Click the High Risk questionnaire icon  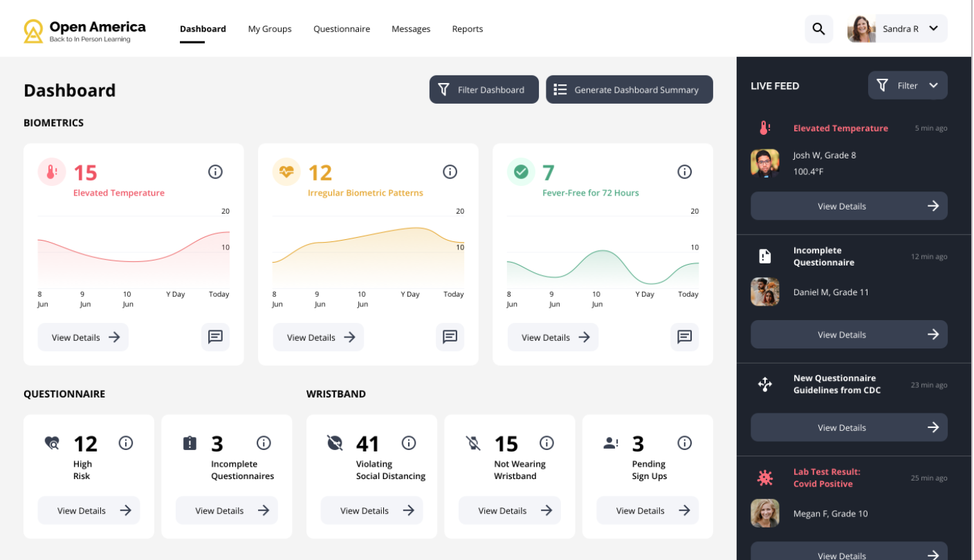coord(52,443)
